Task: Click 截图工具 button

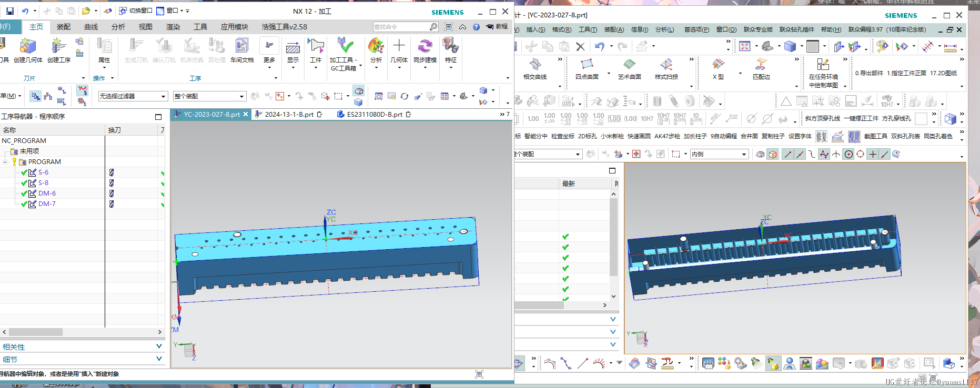Action: (x=875, y=136)
